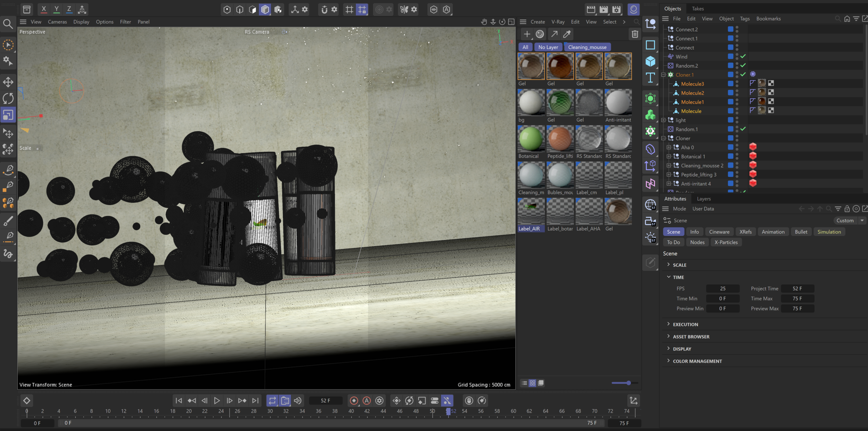This screenshot has width=868, height=431.
Task: Delete material using trash icon
Action: (635, 34)
